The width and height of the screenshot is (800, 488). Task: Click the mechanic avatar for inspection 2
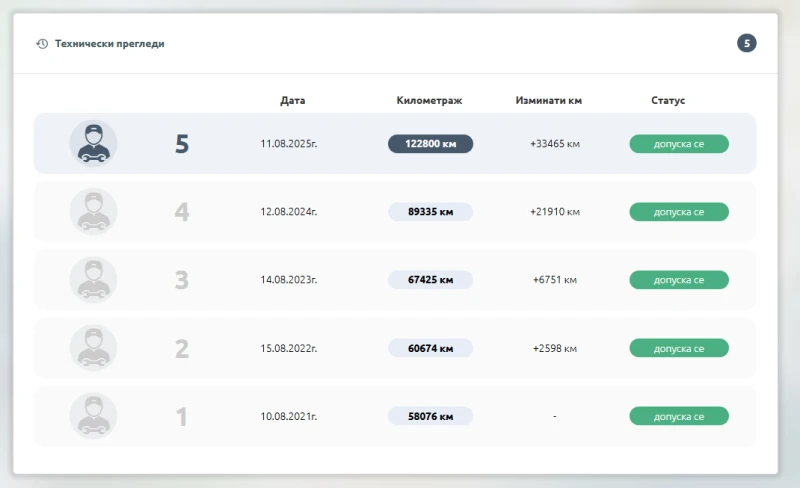click(93, 348)
